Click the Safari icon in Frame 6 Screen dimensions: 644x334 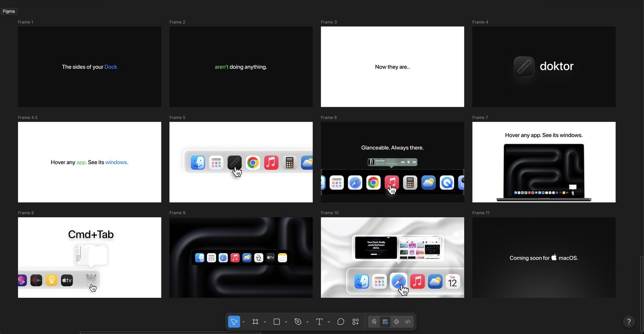[355, 183]
